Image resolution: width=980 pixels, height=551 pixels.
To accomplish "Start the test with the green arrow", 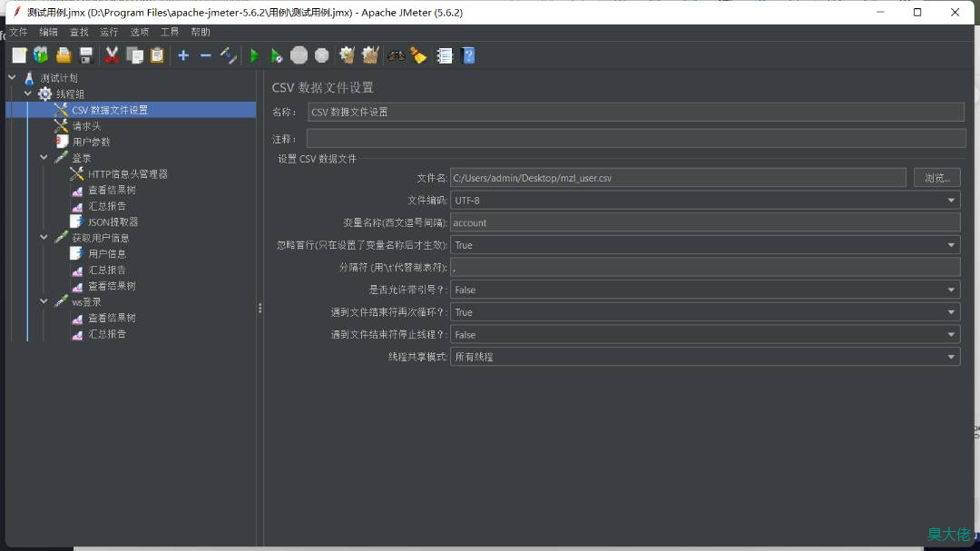I will point(254,55).
